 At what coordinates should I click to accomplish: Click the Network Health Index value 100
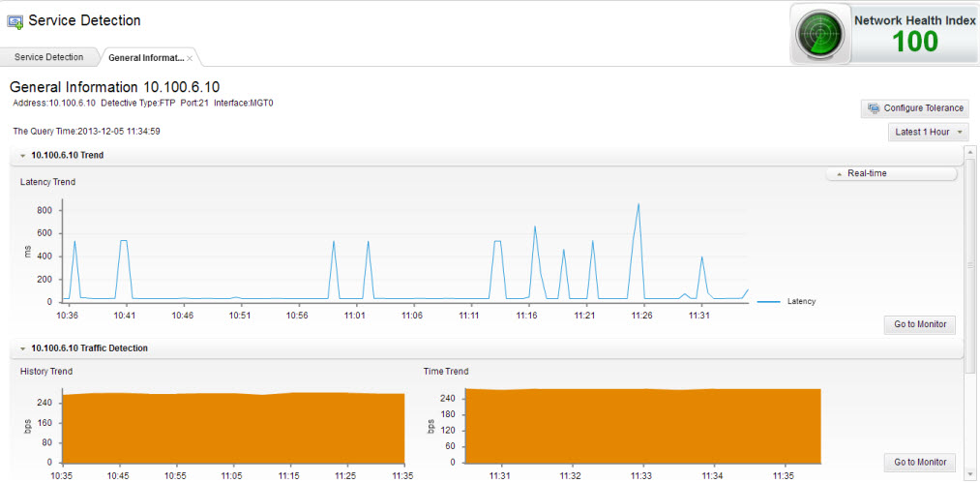click(x=914, y=42)
